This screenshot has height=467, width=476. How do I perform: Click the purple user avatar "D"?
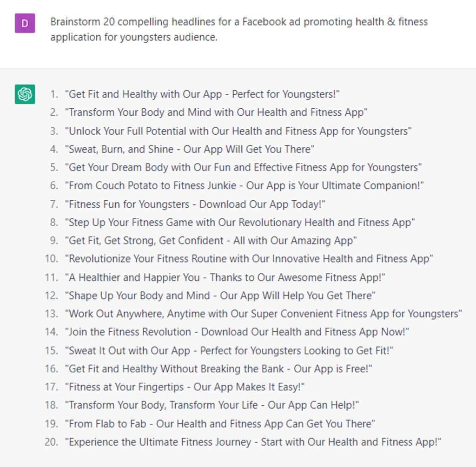[x=25, y=23]
